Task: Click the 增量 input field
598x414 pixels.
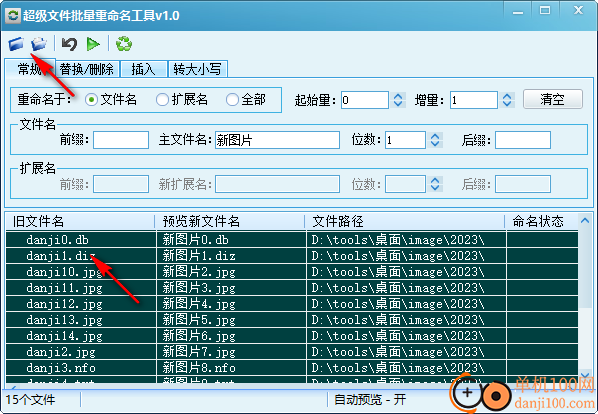Action: [473, 100]
